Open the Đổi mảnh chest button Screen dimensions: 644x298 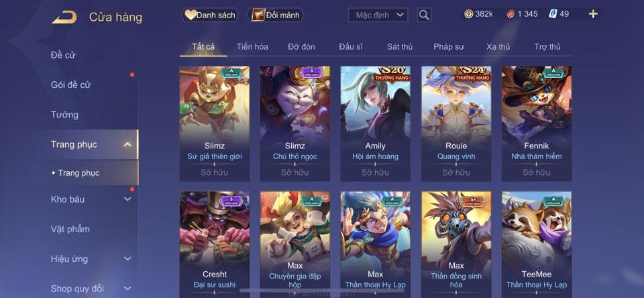click(275, 15)
